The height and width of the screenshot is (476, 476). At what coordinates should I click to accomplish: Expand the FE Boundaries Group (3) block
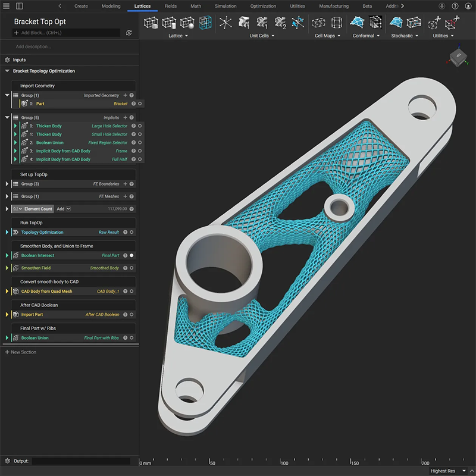[6, 184]
